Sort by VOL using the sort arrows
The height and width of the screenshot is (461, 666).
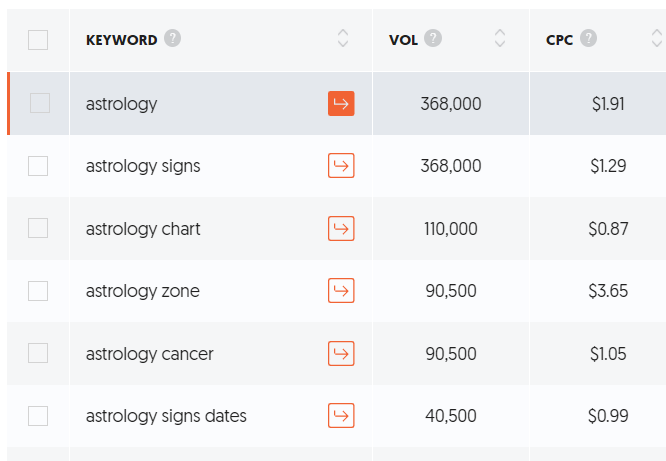click(500, 39)
